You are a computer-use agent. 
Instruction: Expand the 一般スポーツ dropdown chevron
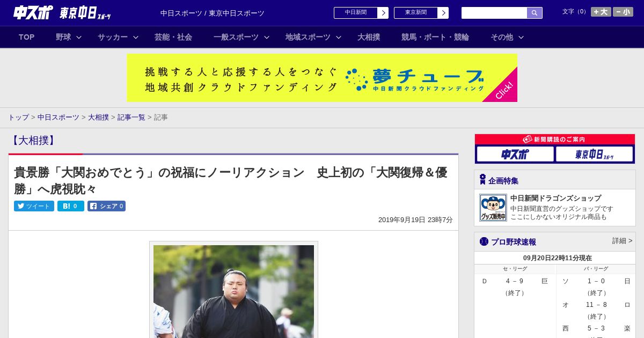click(267, 37)
